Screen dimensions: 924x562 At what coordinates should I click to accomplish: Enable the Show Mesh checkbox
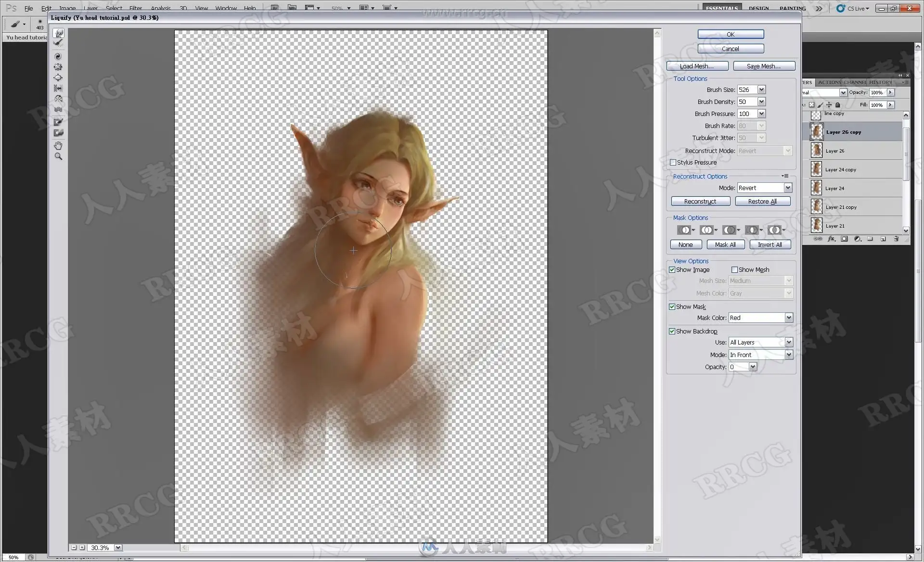click(x=734, y=270)
